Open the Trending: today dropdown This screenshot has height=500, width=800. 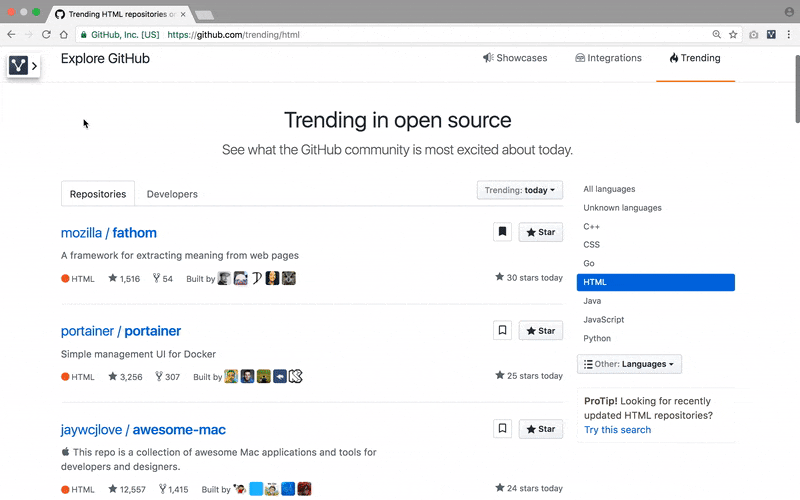[520, 190]
